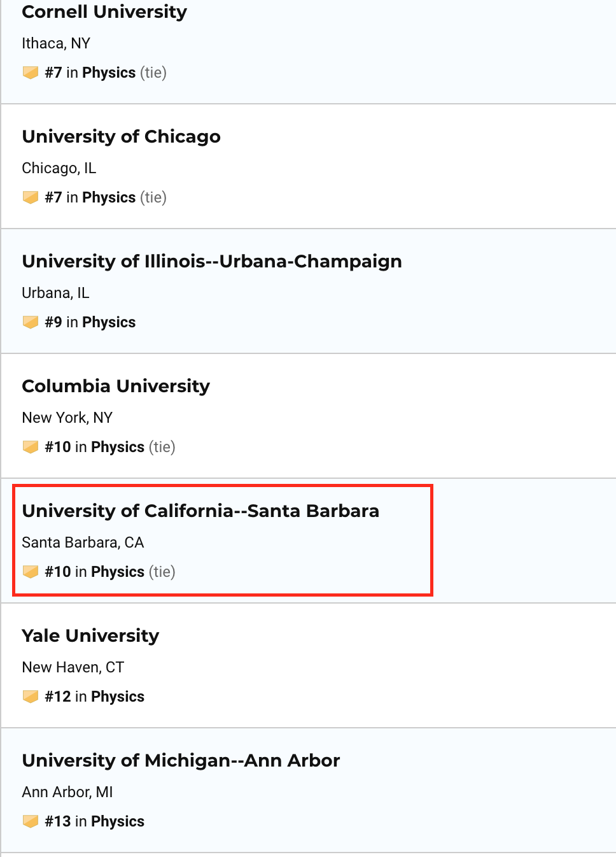
Task: Click Illinois's #9 in Physics ranking text
Action: [x=90, y=322]
